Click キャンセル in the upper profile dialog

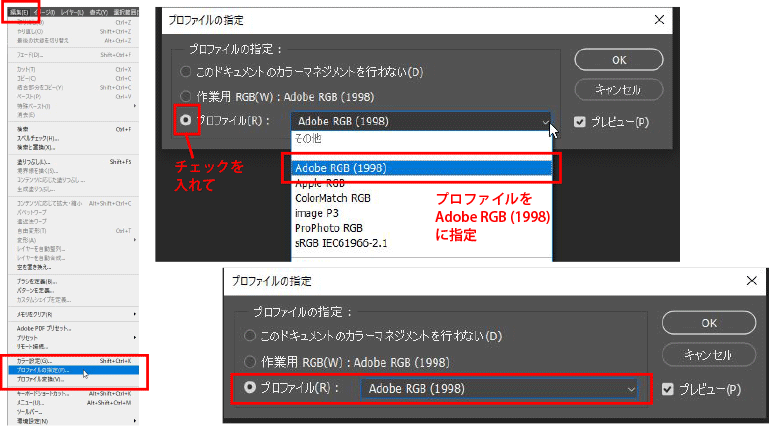(x=619, y=90)
